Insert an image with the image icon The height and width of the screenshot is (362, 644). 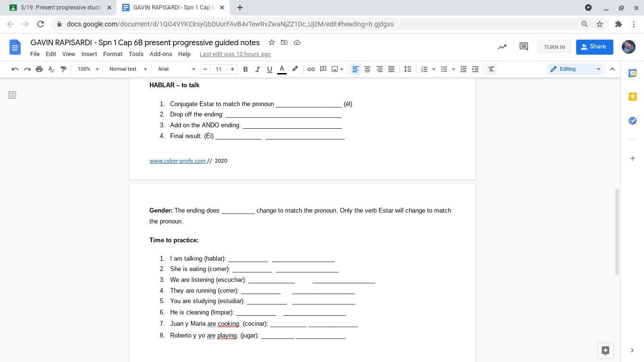(x=335, y=69)
